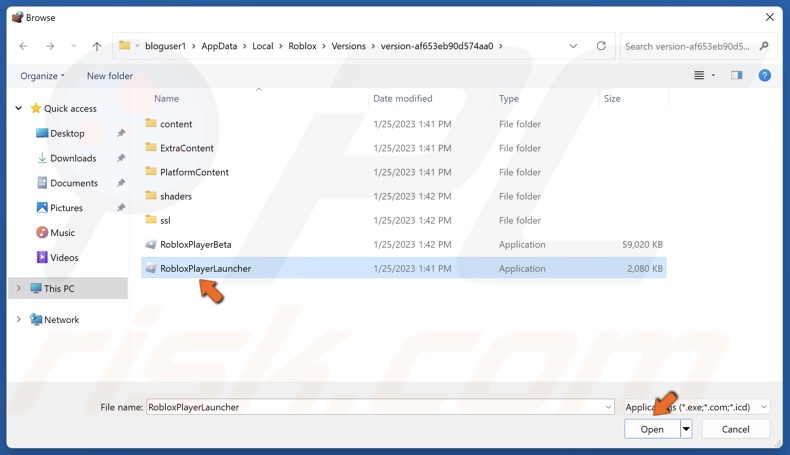
Task: Select the RobloxPlayerBeta application icon
Action: click(x=151, y=244)
